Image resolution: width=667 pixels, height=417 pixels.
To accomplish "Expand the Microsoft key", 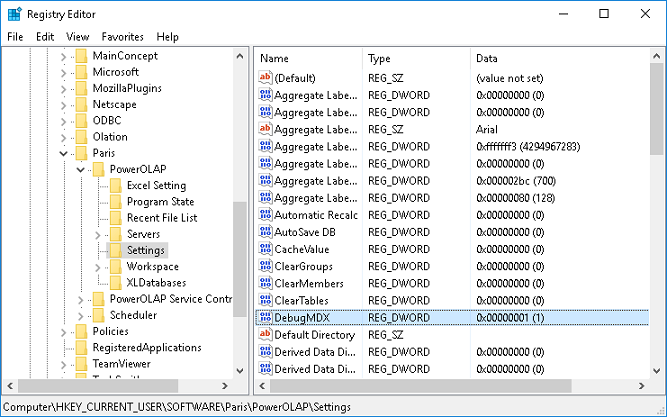I will (63, 73).
